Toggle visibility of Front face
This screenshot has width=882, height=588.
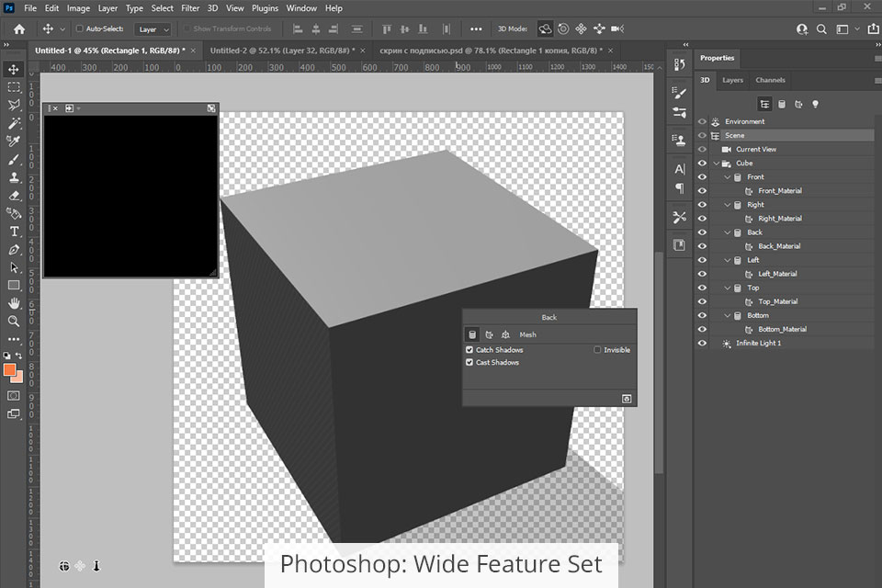[702, 176]
